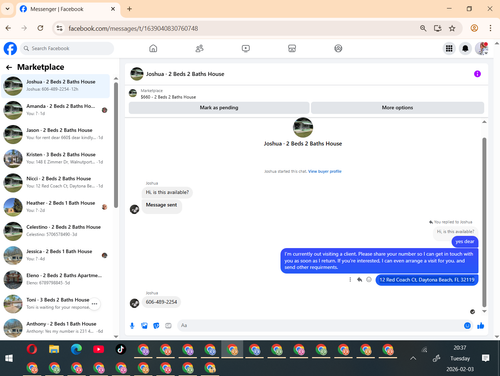
Task: Open the Opera browser taskbar icon
Action: [x=32, y=349]
